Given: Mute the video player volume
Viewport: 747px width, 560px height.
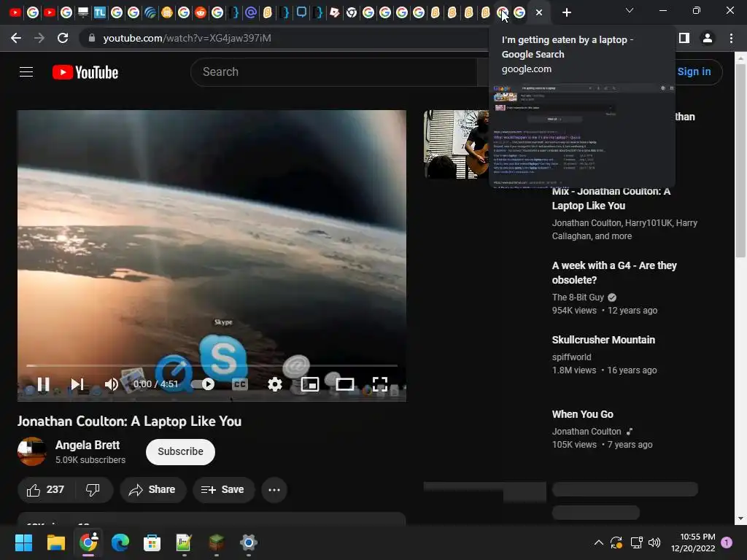Looking at the screenshot, I should (111, 384).
